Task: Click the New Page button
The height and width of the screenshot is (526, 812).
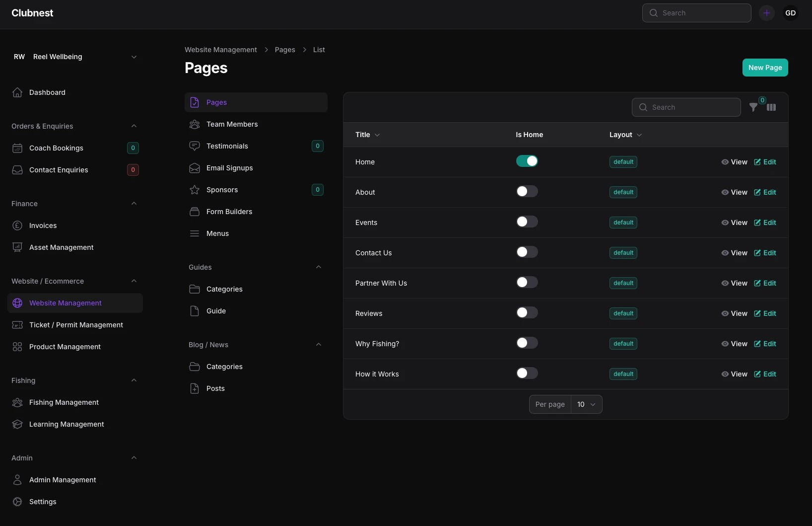Action: point(765,68)
